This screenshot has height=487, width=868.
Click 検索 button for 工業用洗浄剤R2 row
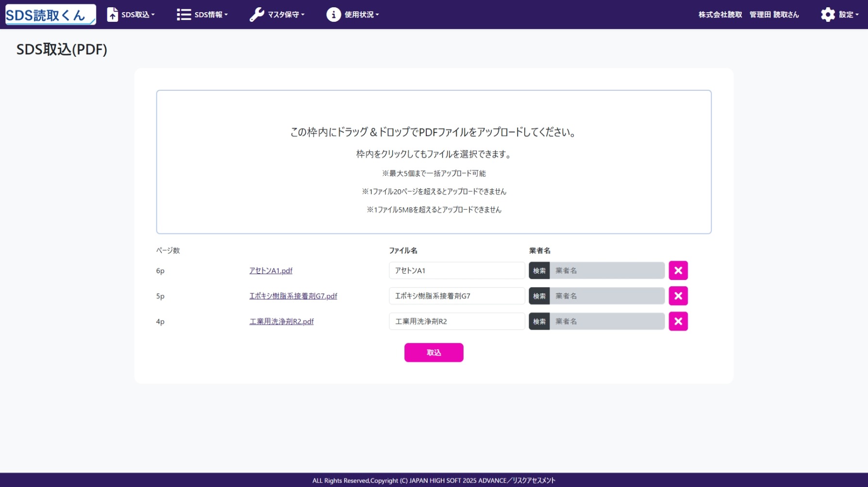click(x=539, y=321)
